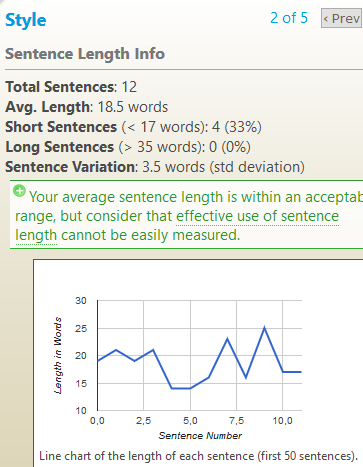This screenshot has width=363, height=467.
Task: Click the chart peak at 25 words
Action: pyautogui.click(x=264, y=328)
